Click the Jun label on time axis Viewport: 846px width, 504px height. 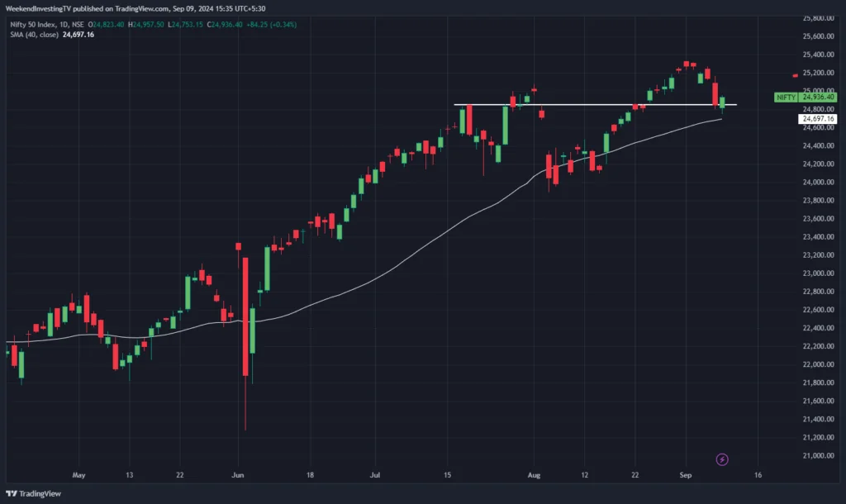tap(238, 476)
